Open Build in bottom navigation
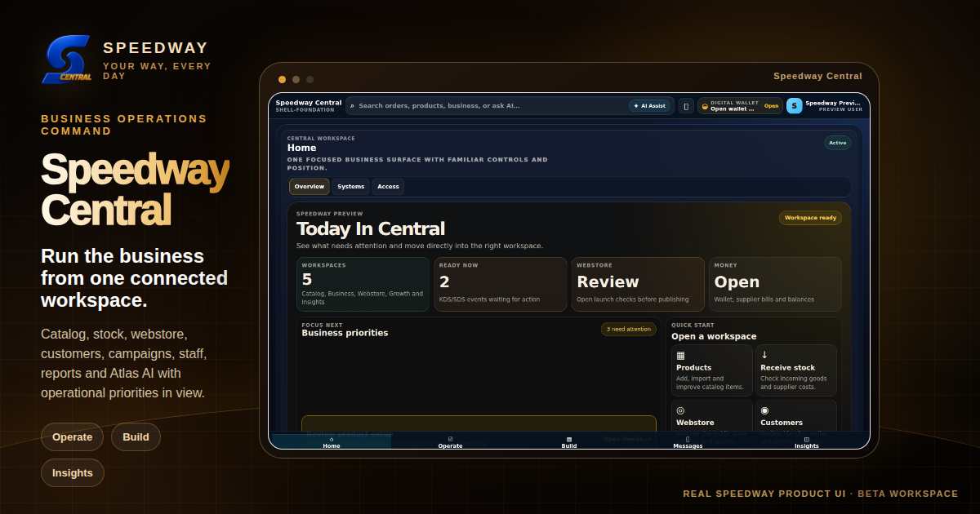Image resolution: width=980 pixels, height=514 pixels. 569,442
